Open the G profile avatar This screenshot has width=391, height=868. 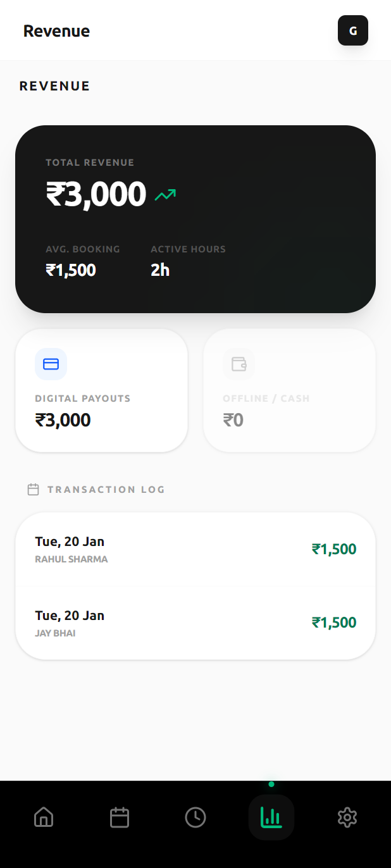[x=353, y=30]
